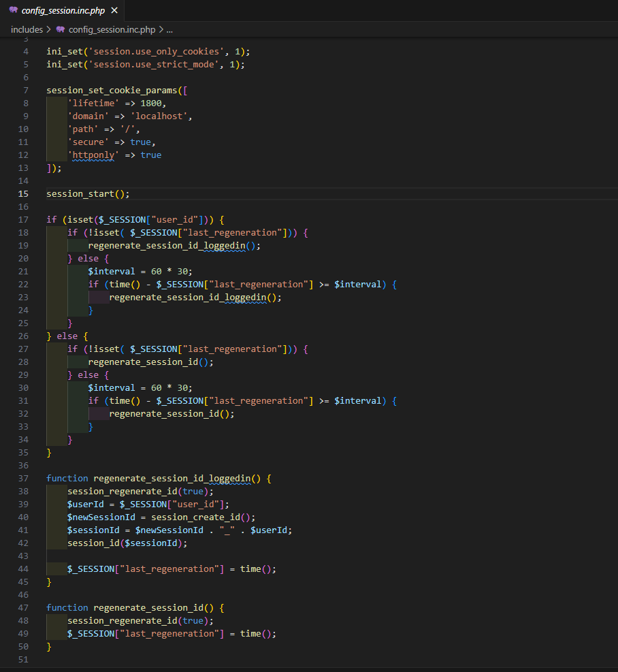Viewport: 618px width, 672px height.
Task: Click line number 37 in the gutter
Action: coord(24,479)
